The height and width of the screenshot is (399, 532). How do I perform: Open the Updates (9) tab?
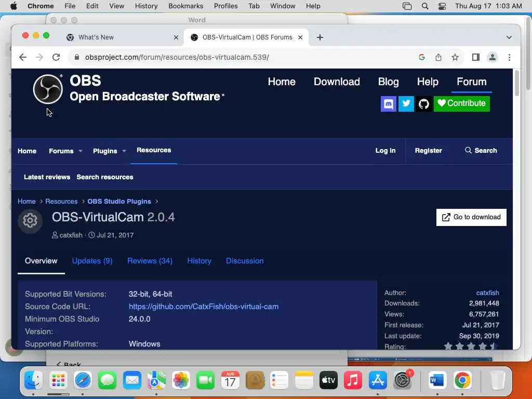[92, 261]
